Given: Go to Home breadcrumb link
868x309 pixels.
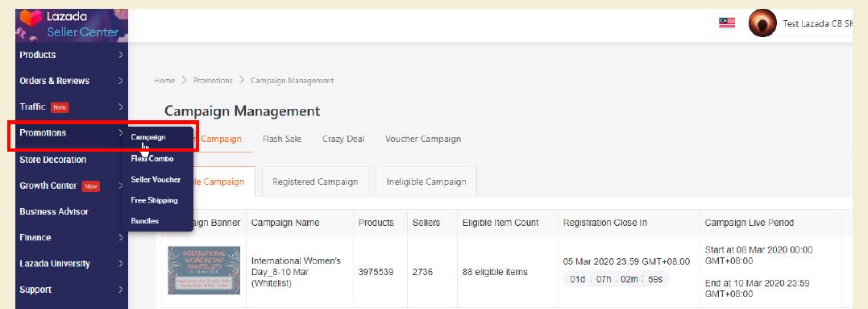Looking at the screenshot, I should 164,81.
